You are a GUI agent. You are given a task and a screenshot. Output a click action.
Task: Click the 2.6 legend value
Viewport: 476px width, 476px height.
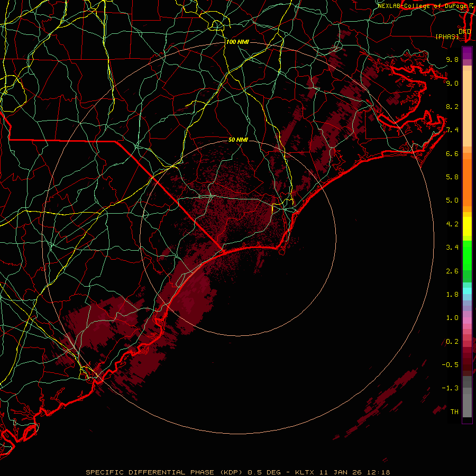point(452,271)
